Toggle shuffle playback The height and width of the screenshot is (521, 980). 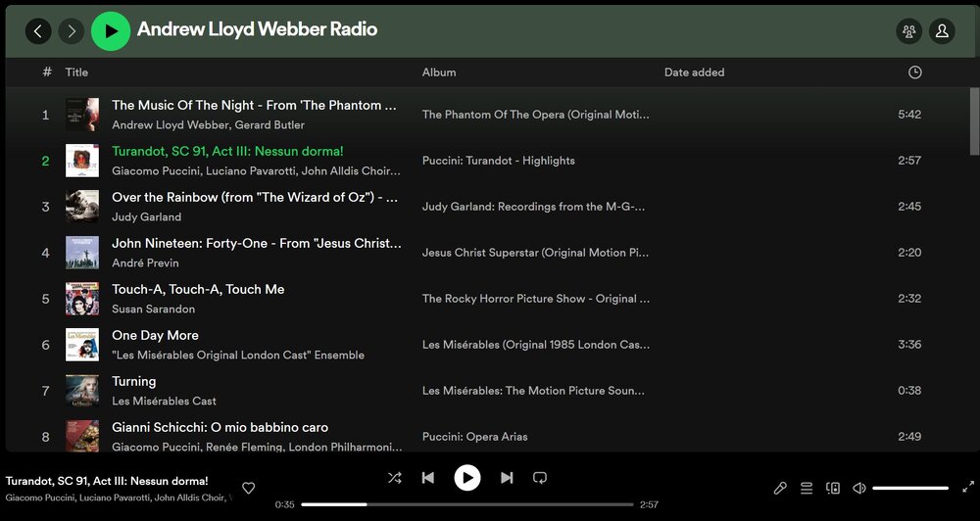pos(394,478)
